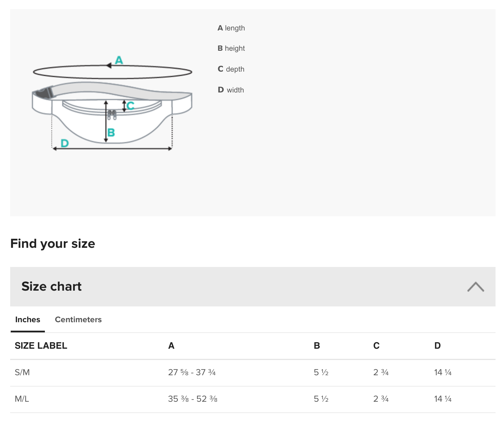Image resolution: width=504 pixels, height=433 pixels.
Task: Switch to the Centimeters tab
Action: [78, 319]
